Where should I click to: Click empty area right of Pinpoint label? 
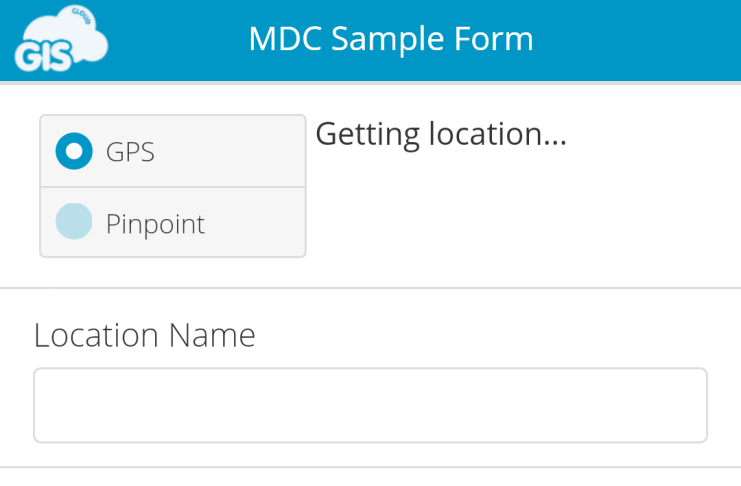coord(255,222)
